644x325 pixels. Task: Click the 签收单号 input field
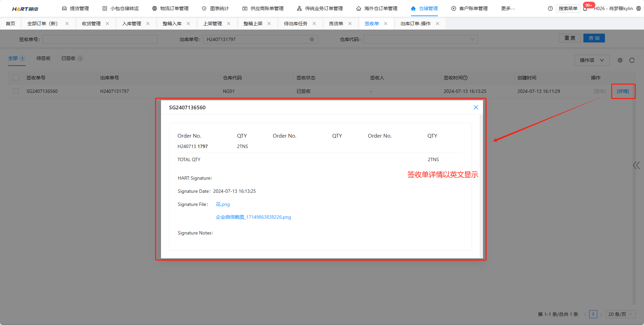(x=100, y=39)
